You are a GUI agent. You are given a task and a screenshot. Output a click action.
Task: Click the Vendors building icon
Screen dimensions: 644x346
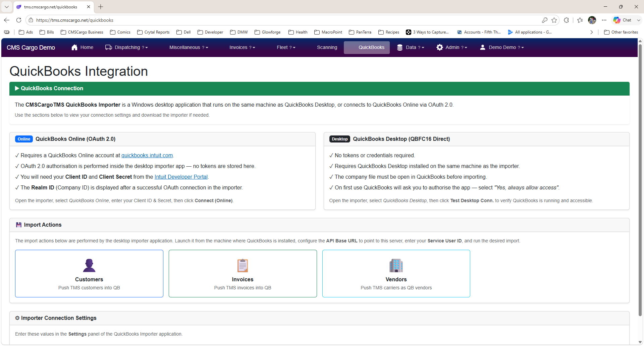tap(396, 266)
